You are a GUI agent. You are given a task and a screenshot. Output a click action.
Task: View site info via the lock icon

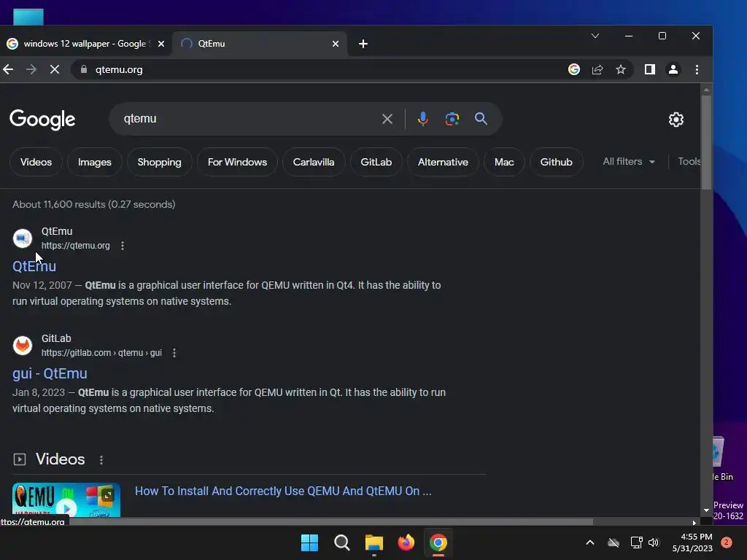(84, 69)
